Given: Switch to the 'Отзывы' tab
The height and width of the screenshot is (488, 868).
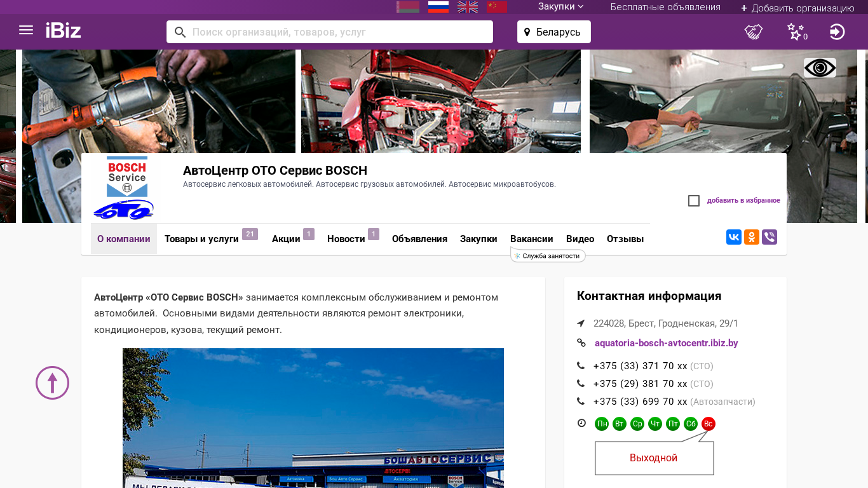Looking at the screenshot, I should tap(625, 239).
